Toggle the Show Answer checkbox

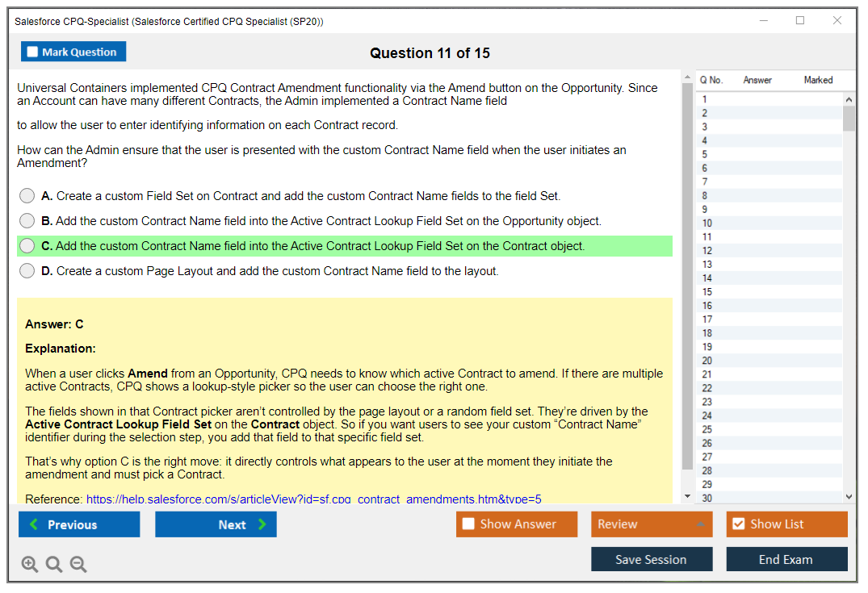[x=468, y=524]
